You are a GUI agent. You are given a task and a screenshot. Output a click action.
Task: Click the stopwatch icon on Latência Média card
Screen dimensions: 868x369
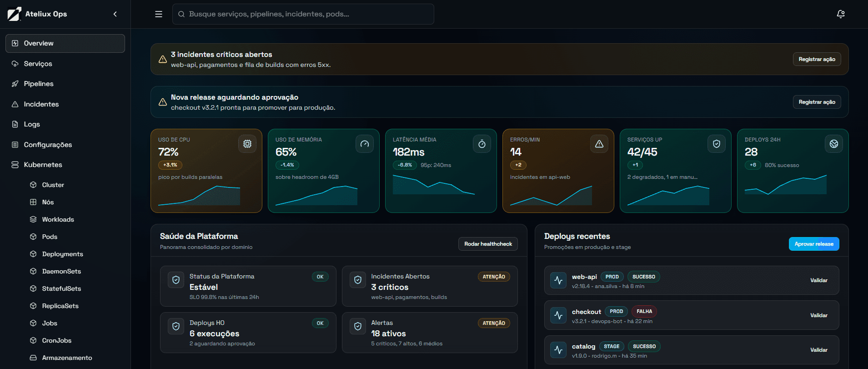482,144
